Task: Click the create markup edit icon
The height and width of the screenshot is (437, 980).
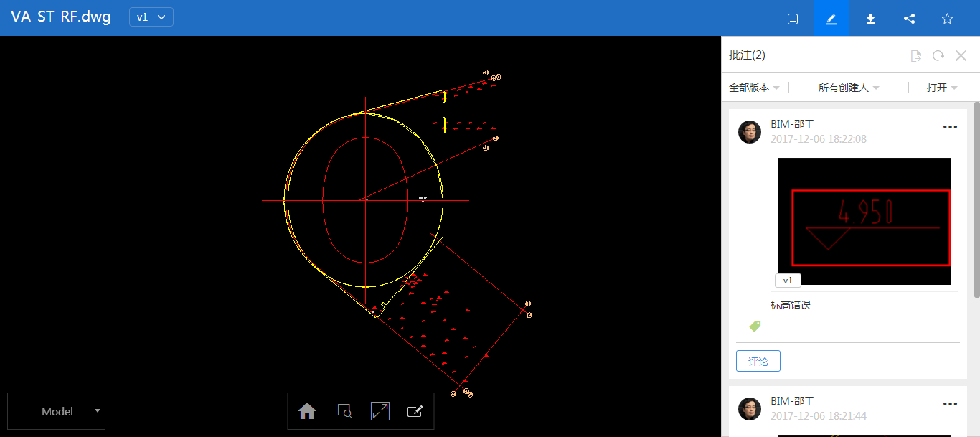Action: click(x=415, y=411)
